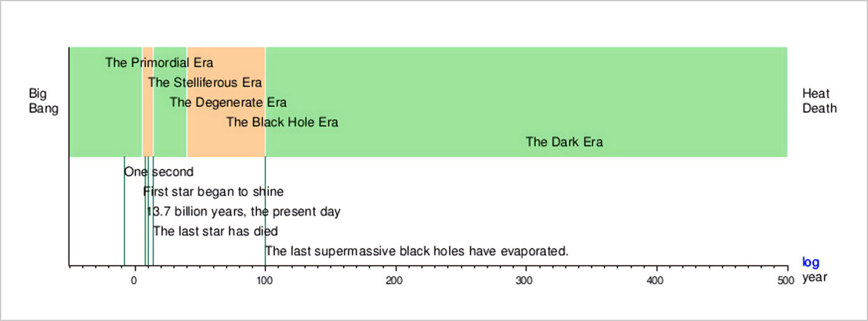Click the 200 axis tick label
The image size is (868, 321).
pyautogui.click(x=395, y=281)
